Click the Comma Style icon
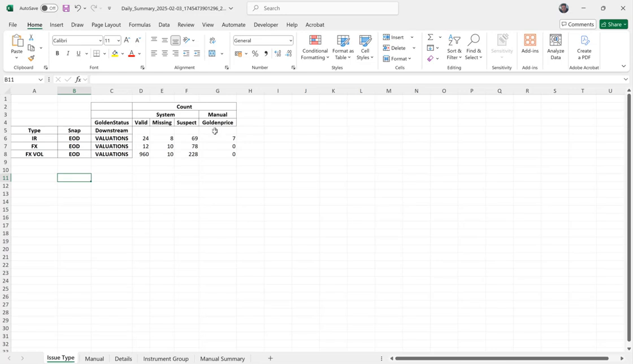 pos(266,53)
